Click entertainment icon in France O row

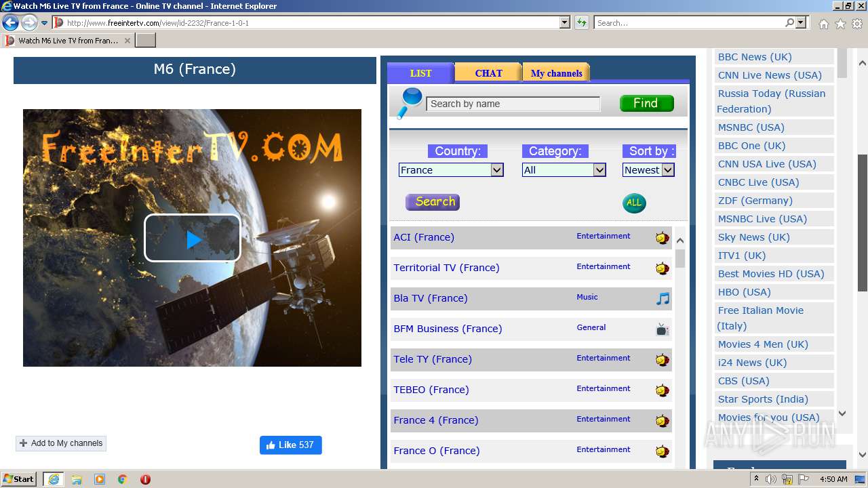click(x=662, y=451)
